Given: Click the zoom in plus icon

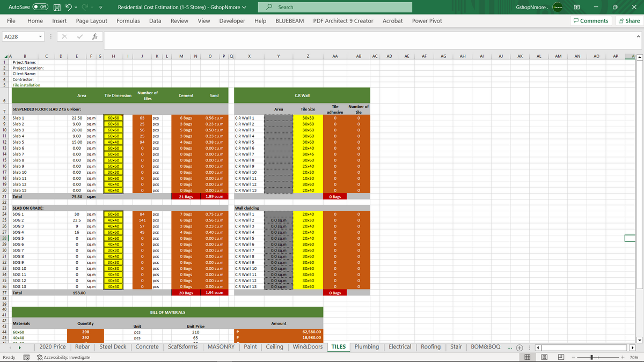Looking at the screenshot, I should 623,357.
